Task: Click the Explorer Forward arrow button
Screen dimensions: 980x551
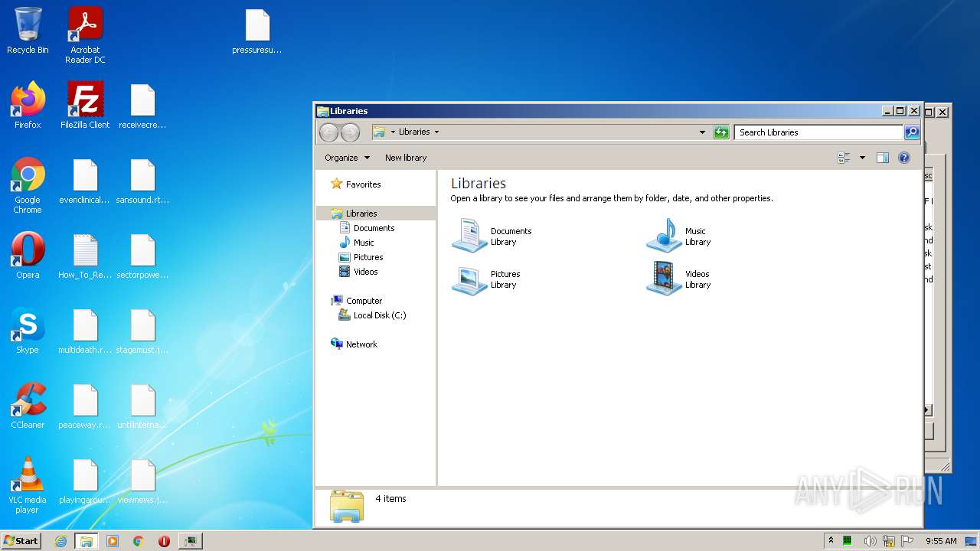Action: 350,132
